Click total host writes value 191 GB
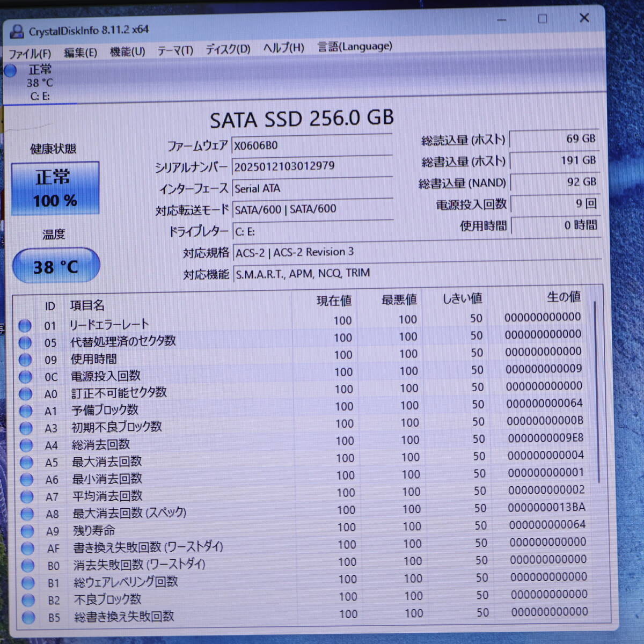This screenshot has width=644, height=644. pos(554,160)
